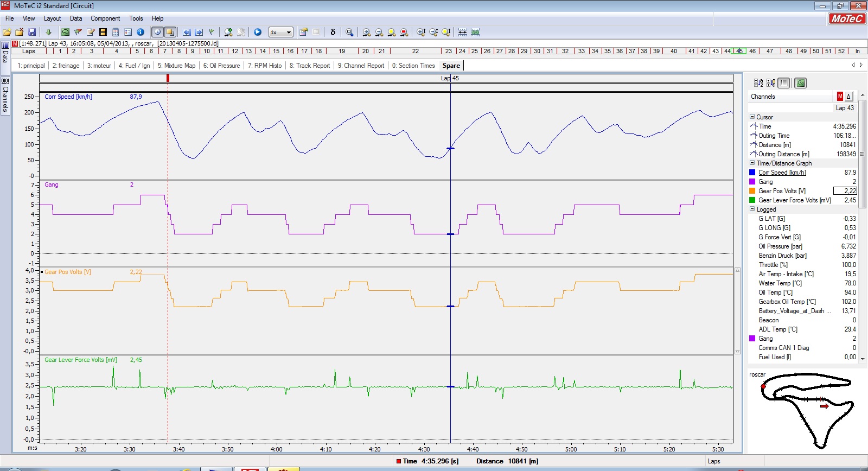Click the worksheet tabs scroll-right arrow

point(861,65)
